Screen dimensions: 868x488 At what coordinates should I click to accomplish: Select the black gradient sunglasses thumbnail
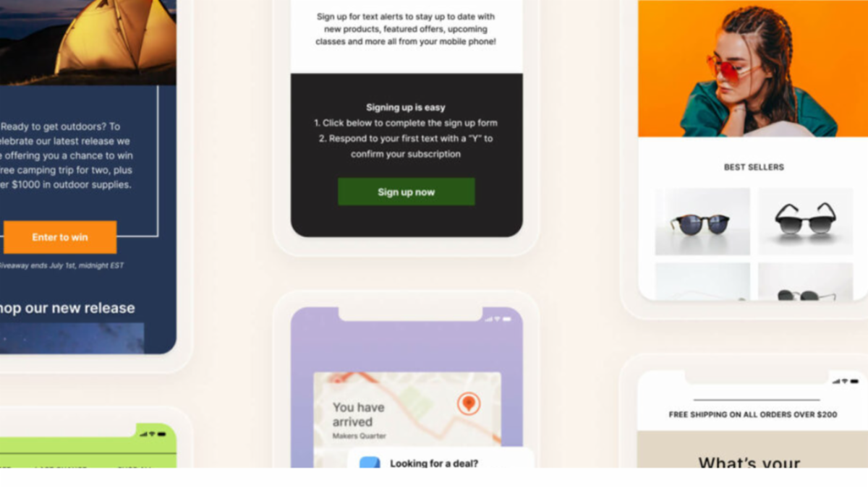click(x=806, y=221)
